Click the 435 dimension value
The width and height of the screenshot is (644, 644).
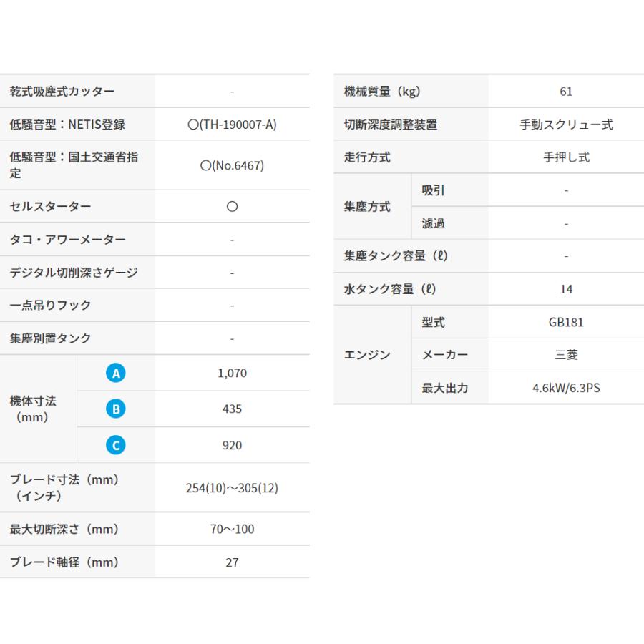coord(232,409)
